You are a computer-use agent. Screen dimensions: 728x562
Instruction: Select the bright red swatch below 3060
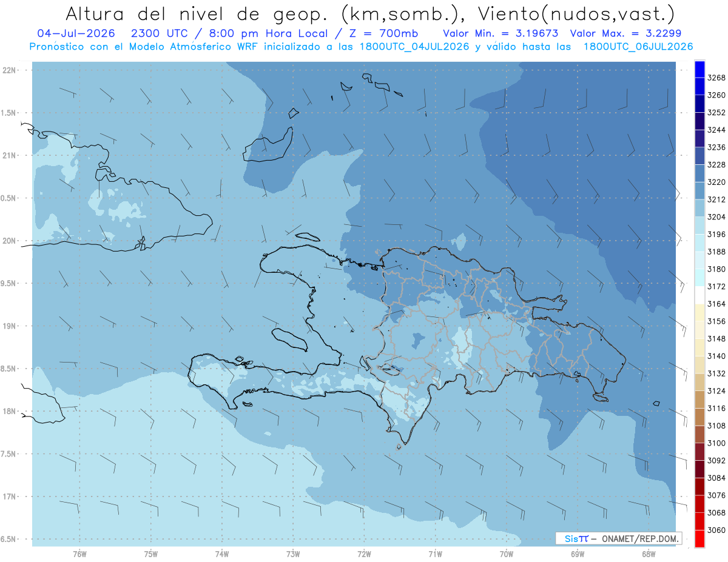click(x=699, y=538)
